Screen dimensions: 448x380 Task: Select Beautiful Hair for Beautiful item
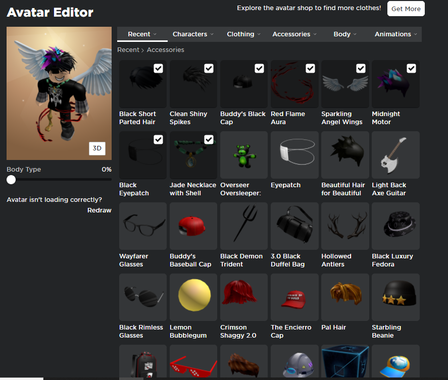click(345, 155)
